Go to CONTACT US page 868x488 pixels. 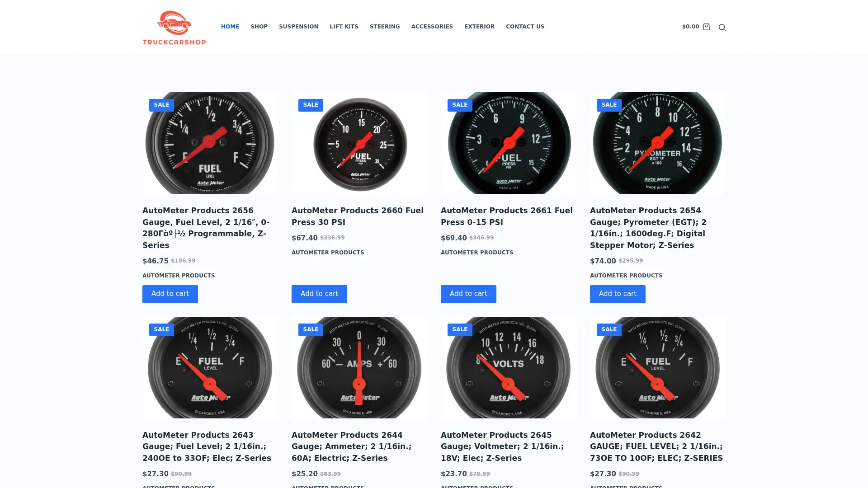(x=525, y=27)
